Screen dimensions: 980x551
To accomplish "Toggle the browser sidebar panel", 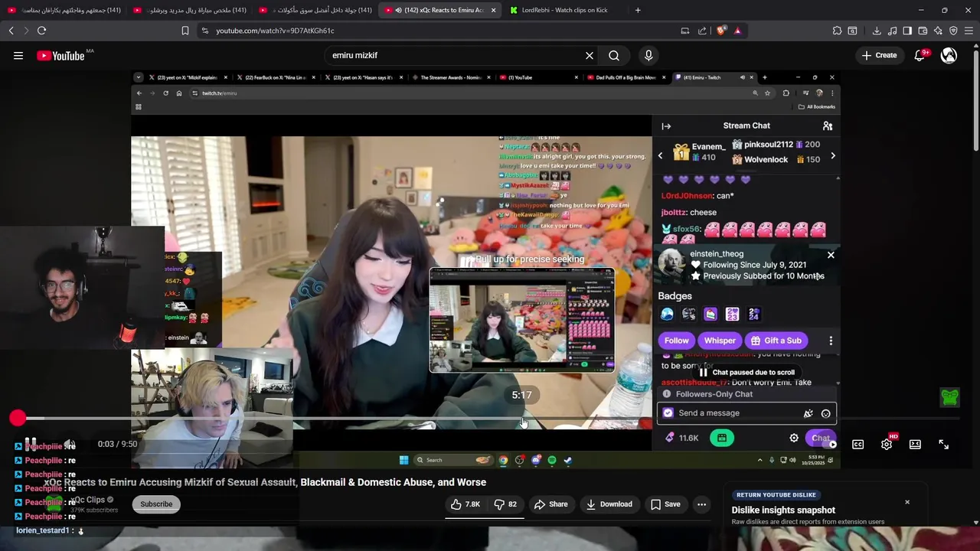I will [x=907, y=31].
